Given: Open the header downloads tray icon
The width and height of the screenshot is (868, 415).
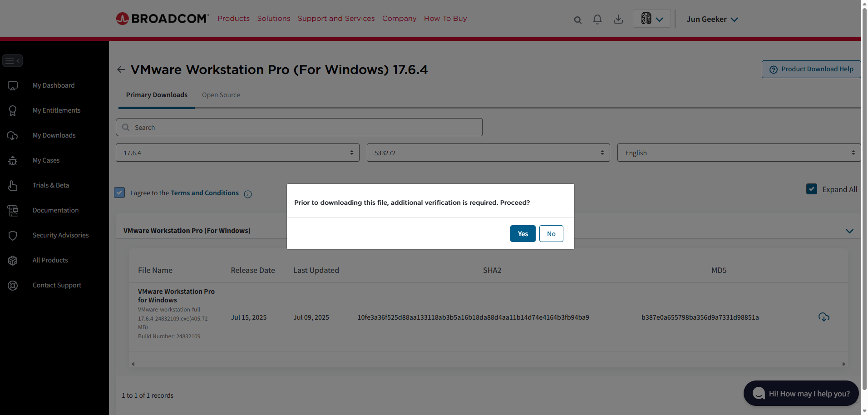Looking at the screenshot, I should tap(618, 19).
